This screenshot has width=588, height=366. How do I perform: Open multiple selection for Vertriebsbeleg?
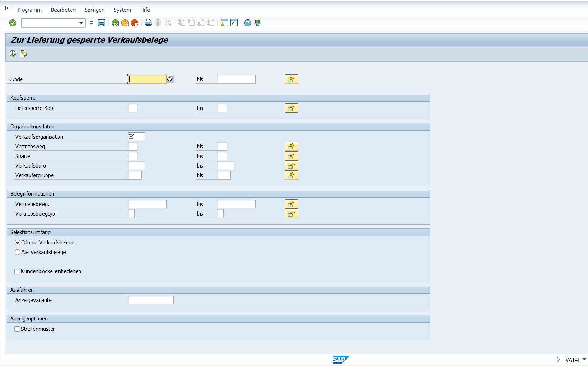pyautogui.click(x=291, y=204)
